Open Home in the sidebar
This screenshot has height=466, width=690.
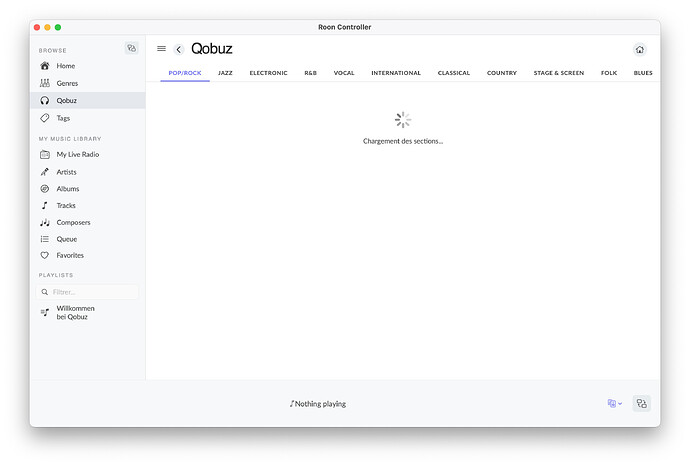(88, 66)
